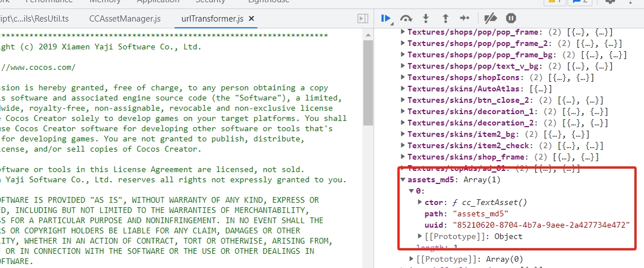Expand the Textures/shops/shopIcons entry

[x=403, y=77]
